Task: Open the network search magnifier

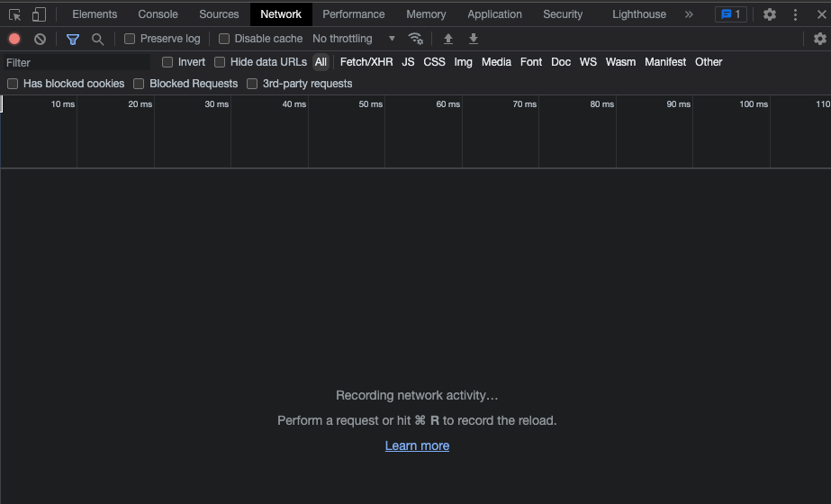Action: click(x=97, y=39)
